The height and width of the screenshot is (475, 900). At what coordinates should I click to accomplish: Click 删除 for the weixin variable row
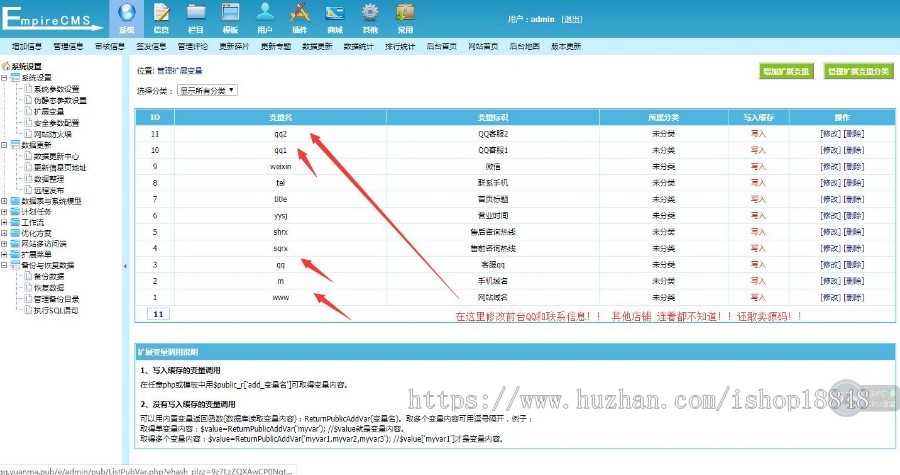[x=854, y=166]
